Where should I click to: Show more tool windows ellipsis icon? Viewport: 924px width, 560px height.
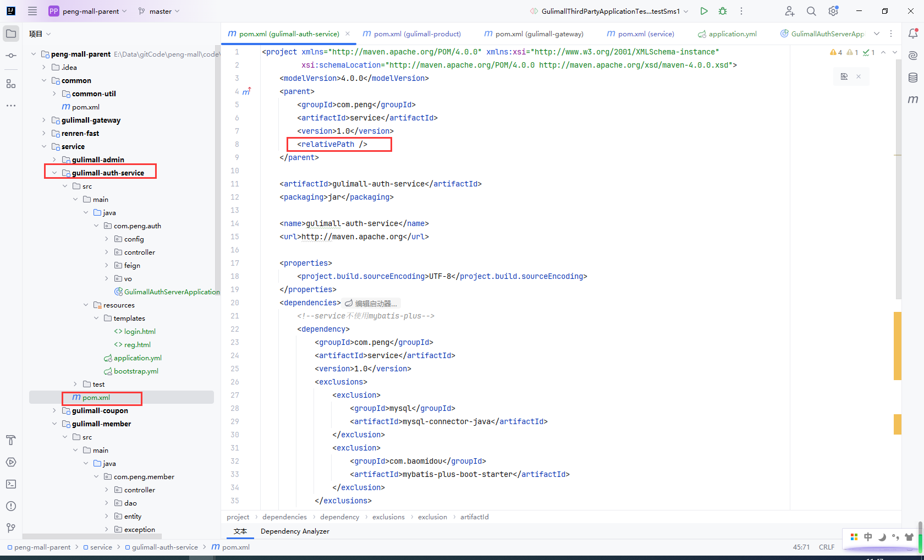pos(11,106)
